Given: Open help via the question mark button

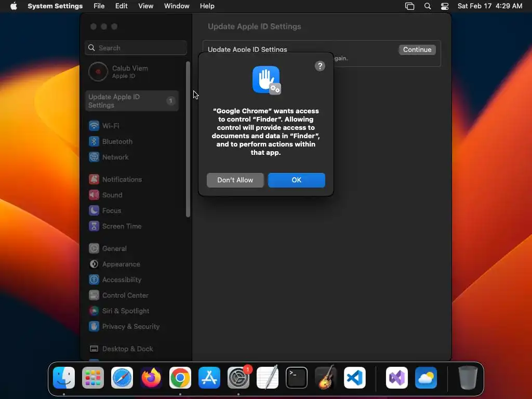Looking at the screenshot, I should 320,66.
